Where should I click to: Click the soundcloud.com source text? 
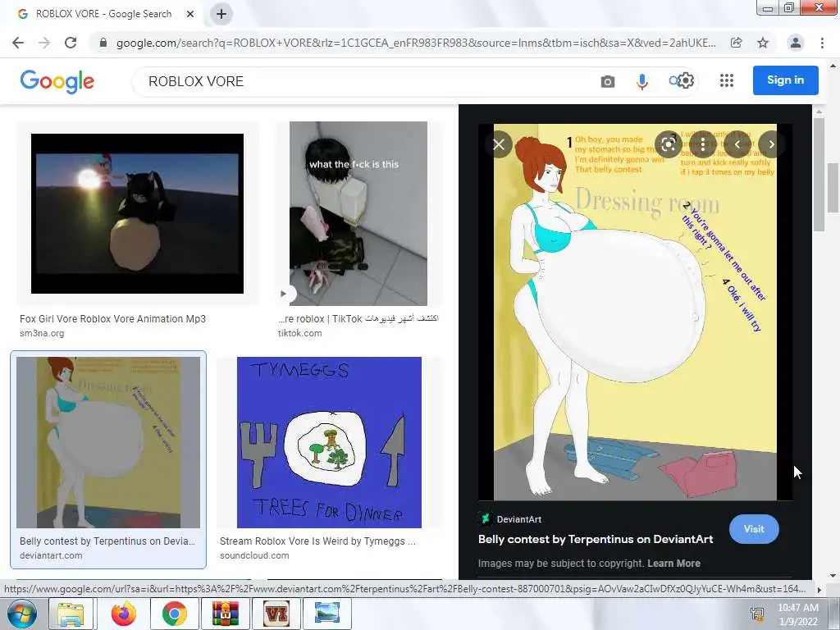254,555
